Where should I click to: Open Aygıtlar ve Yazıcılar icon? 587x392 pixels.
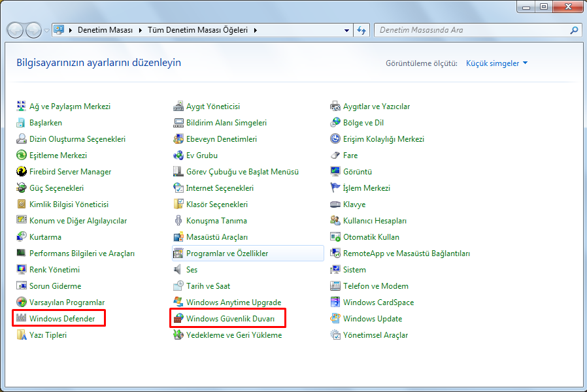[x=335, y=106]
